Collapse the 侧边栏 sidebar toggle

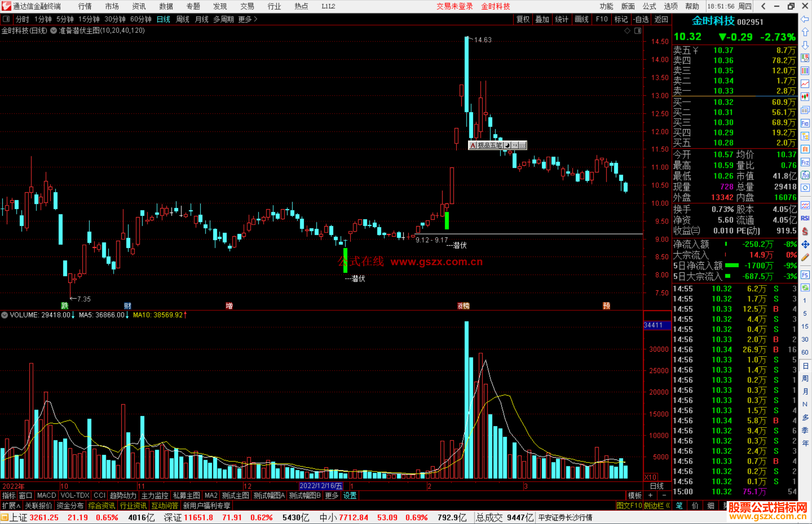[x=657, y=506]
